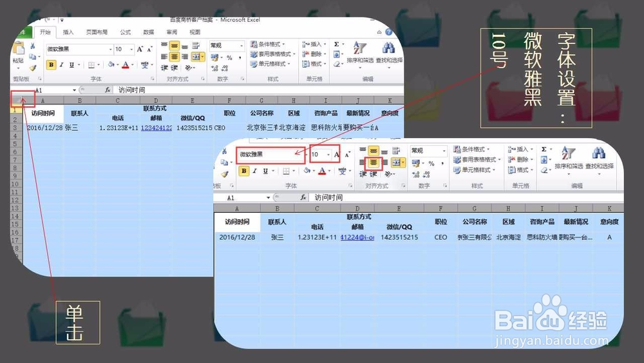Click Orientation icon in upper Excel window
This screenshot has width=644, height=363.
click(188, 68)
